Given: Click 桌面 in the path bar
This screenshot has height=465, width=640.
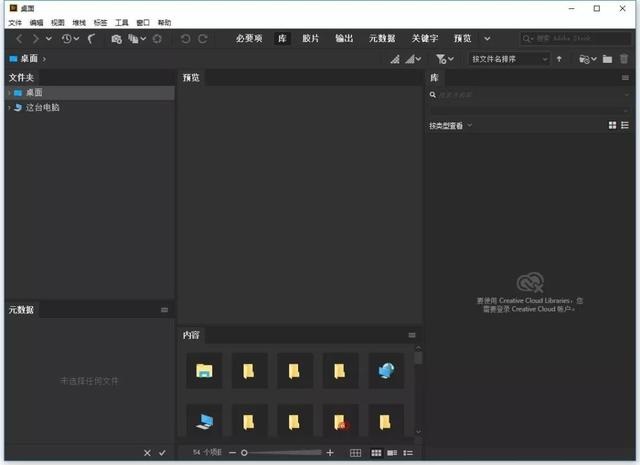Looking at the screenshot, I should [29, 59].
